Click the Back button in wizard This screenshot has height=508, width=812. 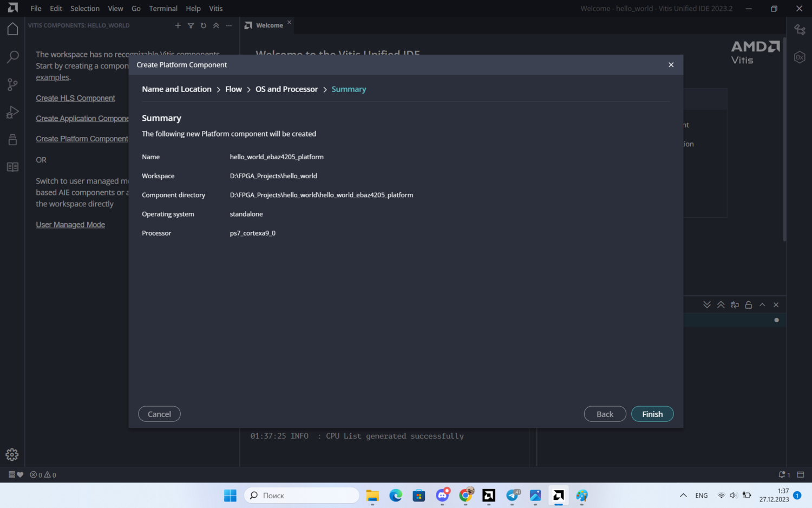point(605,414)
